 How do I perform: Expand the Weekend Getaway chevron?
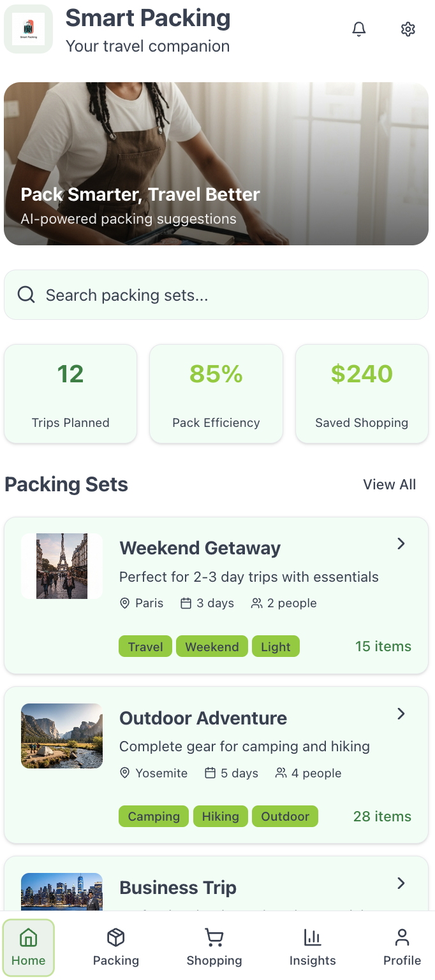point(401,544)
